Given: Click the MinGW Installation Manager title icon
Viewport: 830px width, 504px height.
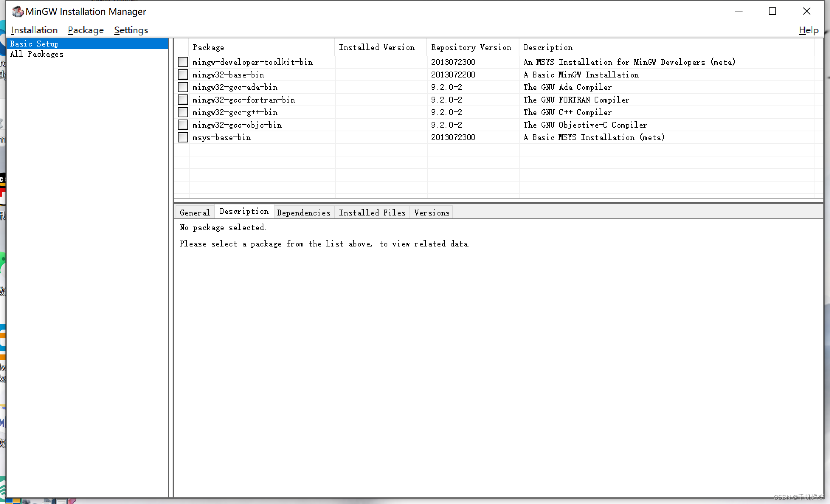Looking at the screenshot, I should click(17, 11).
